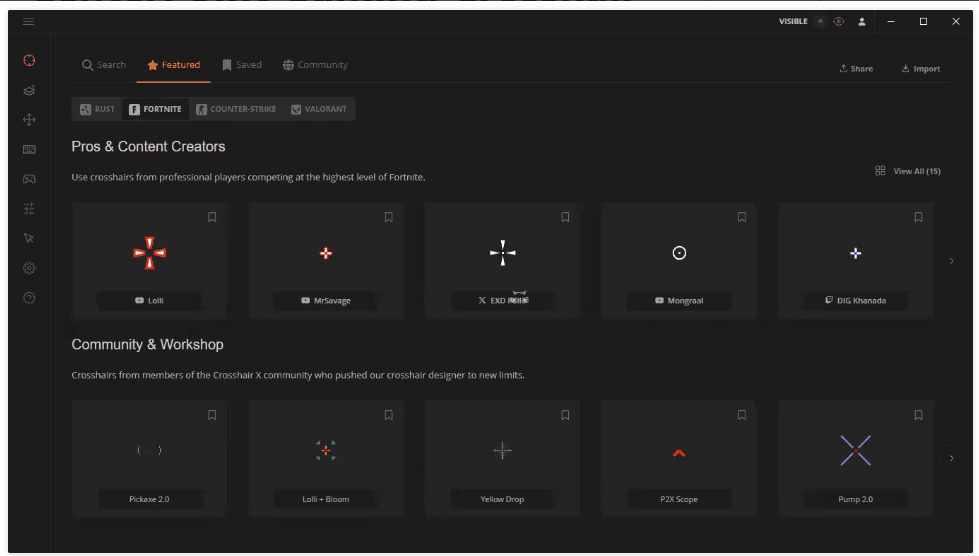
Task: Click the MrSavage name label
Action: point(326,301)
